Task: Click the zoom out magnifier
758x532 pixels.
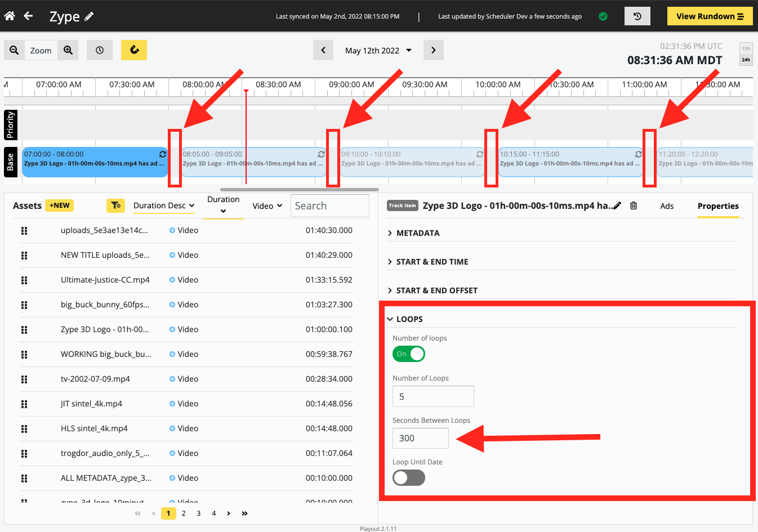Action: coord(14,50)
